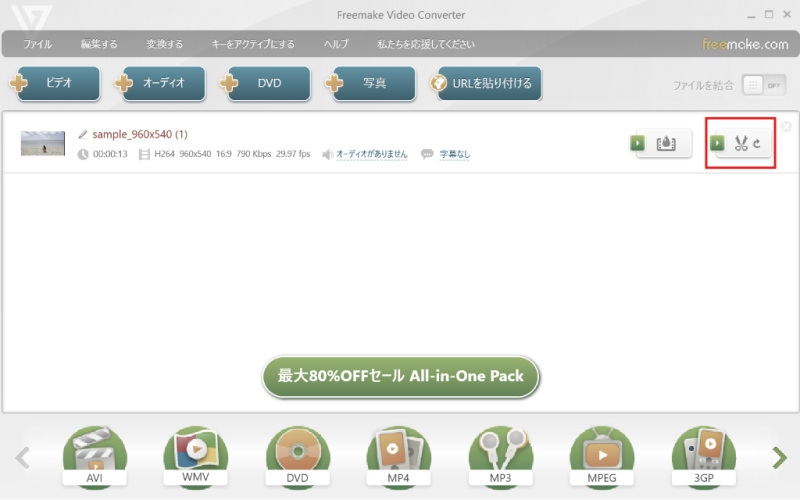Remove the video with the X icon

pyautogui.click(x=787, y=126)
